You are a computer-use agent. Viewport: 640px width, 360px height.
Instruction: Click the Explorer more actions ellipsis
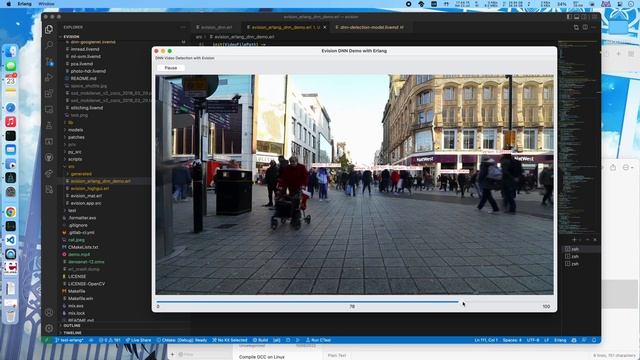click(183, 27)
